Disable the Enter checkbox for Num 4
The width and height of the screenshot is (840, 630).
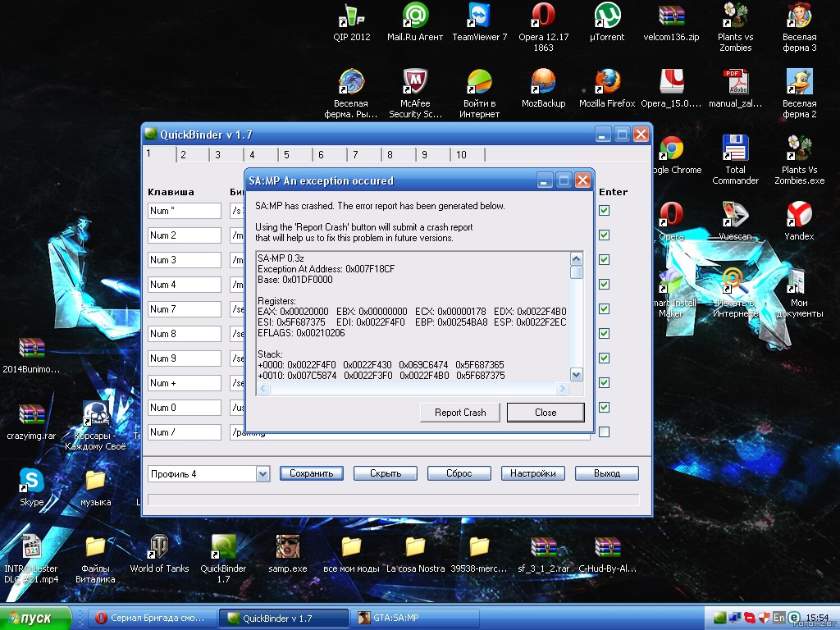coord(605,285)
